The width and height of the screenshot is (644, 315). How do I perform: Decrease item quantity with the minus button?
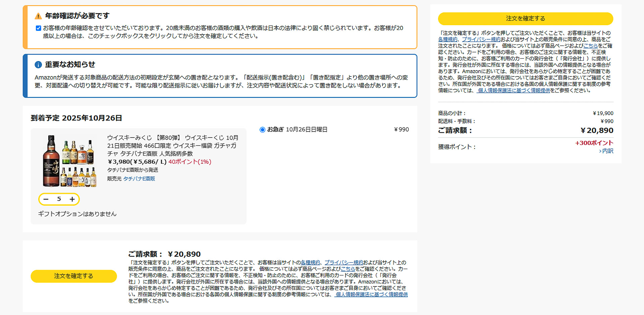pos(46,199)
